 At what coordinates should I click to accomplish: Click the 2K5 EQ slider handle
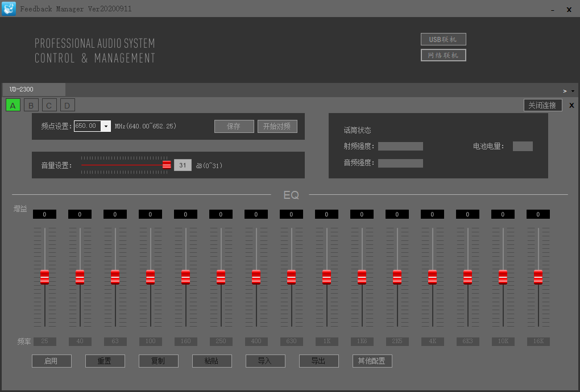(397, 277)
